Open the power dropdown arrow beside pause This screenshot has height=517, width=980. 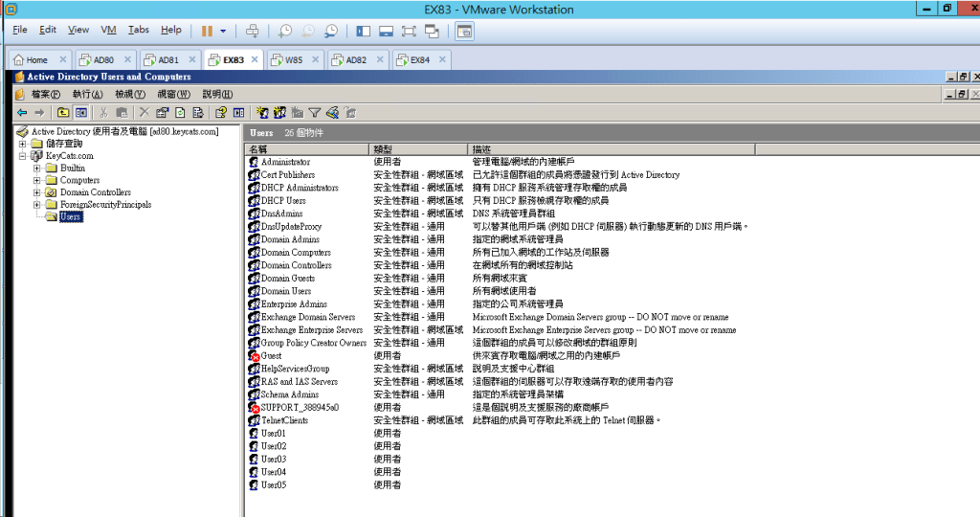[x=223, y=31]
